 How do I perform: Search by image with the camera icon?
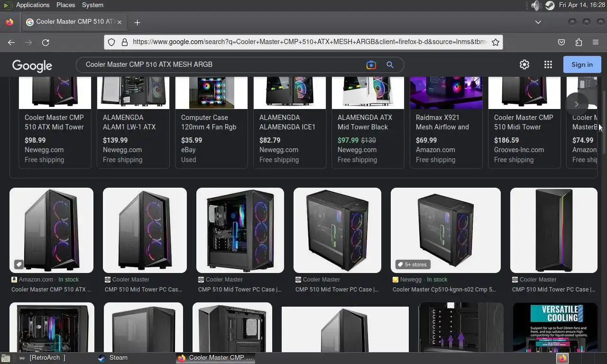(x=371, y=65)
